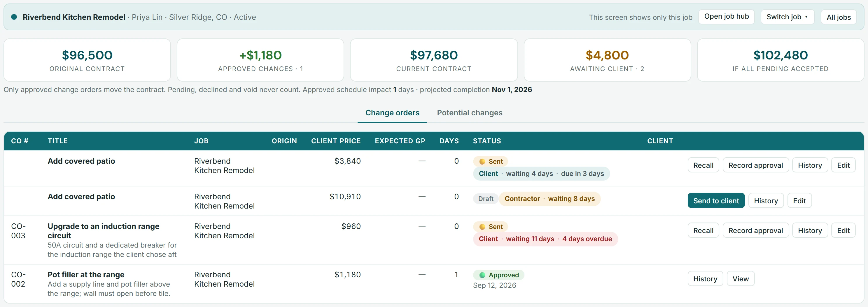Edit the $3,840 covered patio order
The width and height of the screenshot is (868, 307).
(x=843, y=165)
